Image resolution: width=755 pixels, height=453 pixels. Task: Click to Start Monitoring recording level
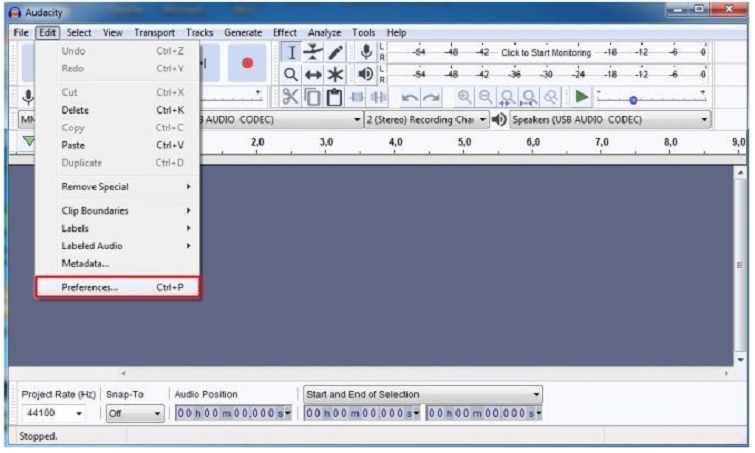point(545,53)
